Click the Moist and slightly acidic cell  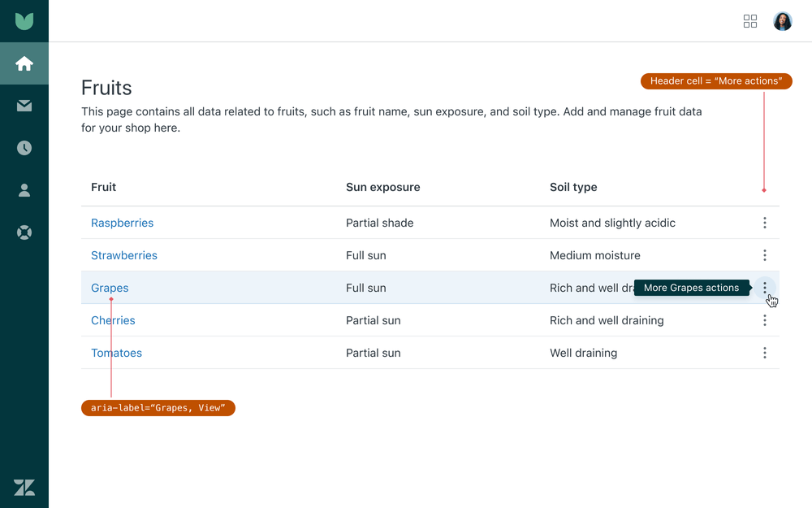coord(612,223)
